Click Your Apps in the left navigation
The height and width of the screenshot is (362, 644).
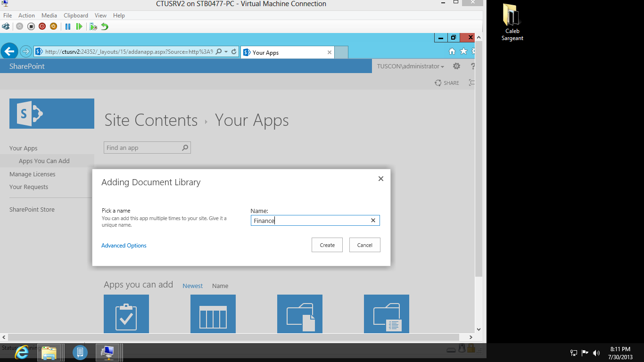24,148
